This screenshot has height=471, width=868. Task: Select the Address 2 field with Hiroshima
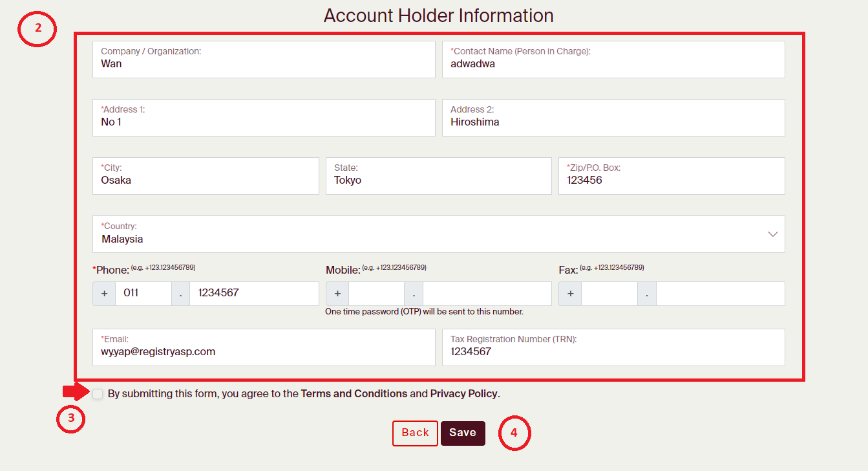pos(613,118)
